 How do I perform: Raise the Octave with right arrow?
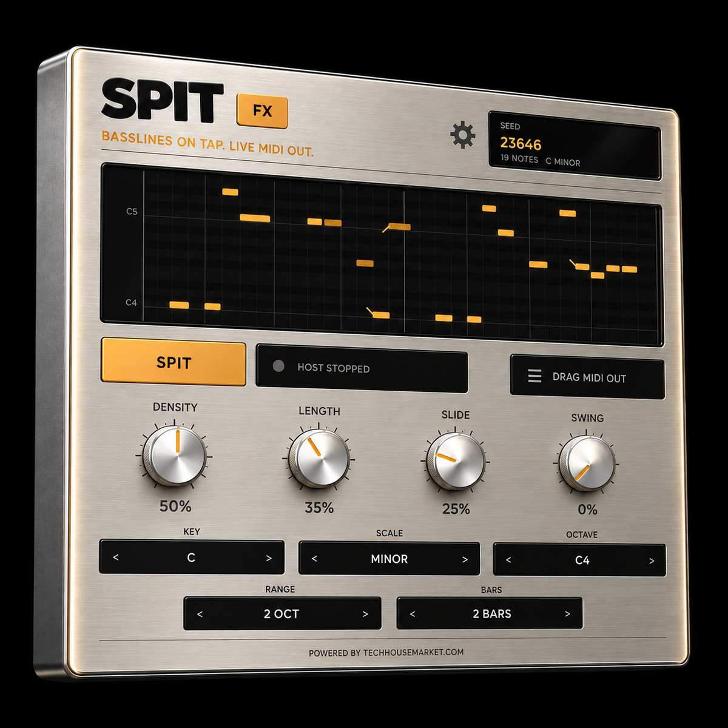click(x=652, y=561)
